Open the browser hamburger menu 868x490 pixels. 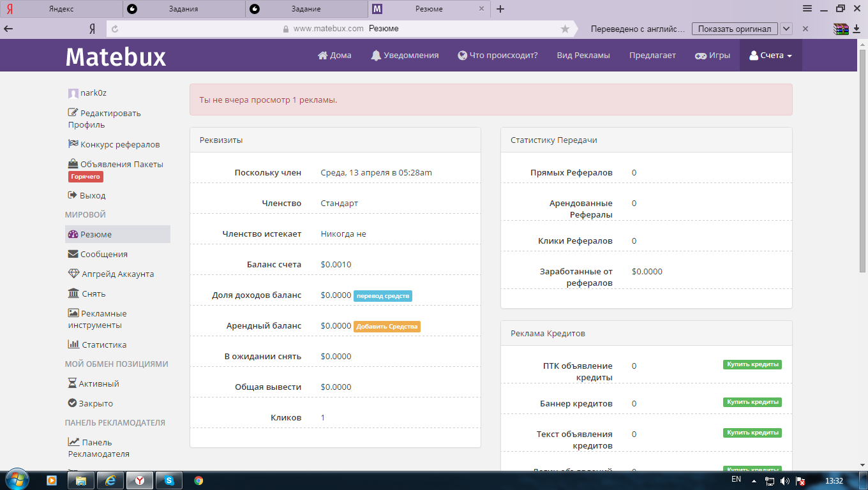click(x=807, y=8)
